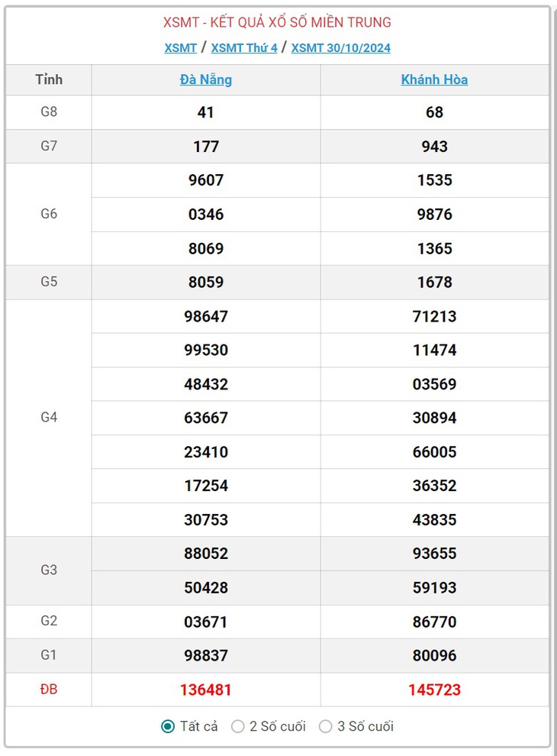The width and height of the screenshot is (557, 756).
Task: Select the "Tất cả" radio button
Action: (168, 726)
